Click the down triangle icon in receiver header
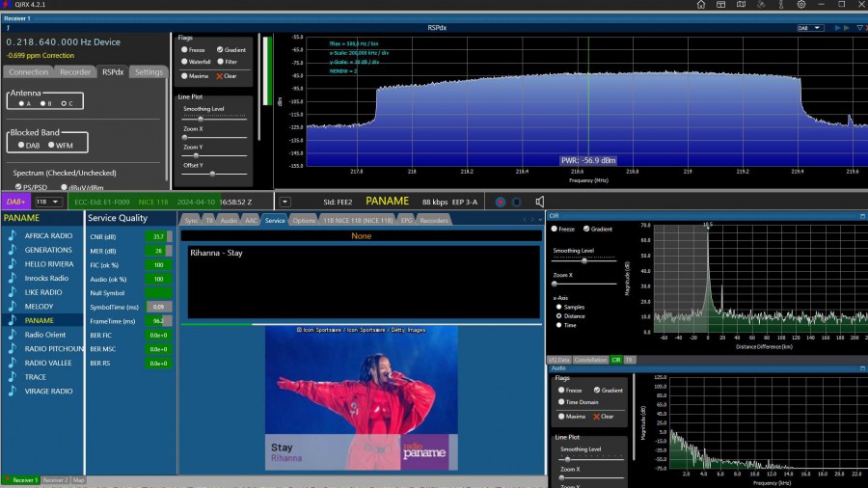This screenshot has width=868, height=488. tap(859, 28)
